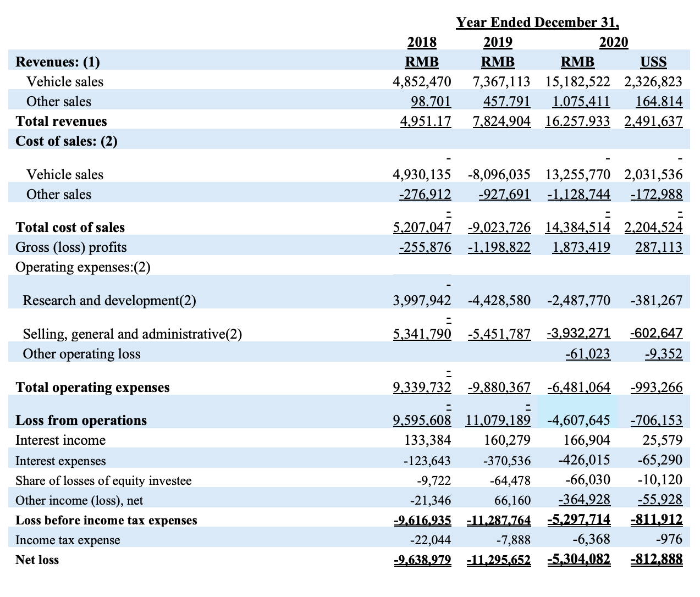Select the 2019 column header
This screenshot has width=700, height=597.
pyautogui.click(x=498, y=42)
